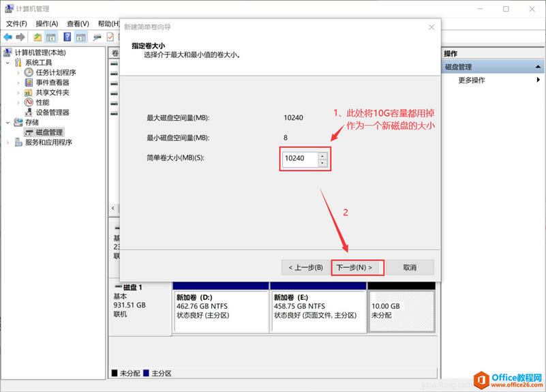Click the 最小磁盘空间量(MB) label
This screenshot has height=392, width=546.
178,138
